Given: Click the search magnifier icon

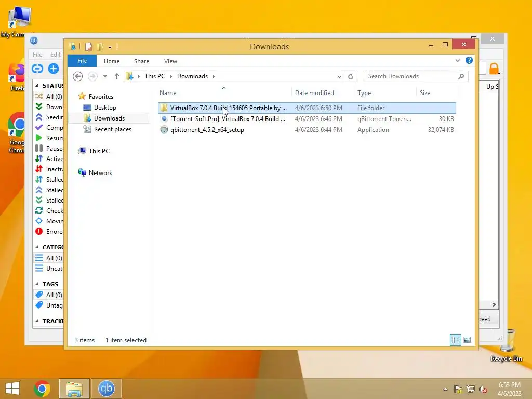Looking at the screenshot, I should point(461,76).
